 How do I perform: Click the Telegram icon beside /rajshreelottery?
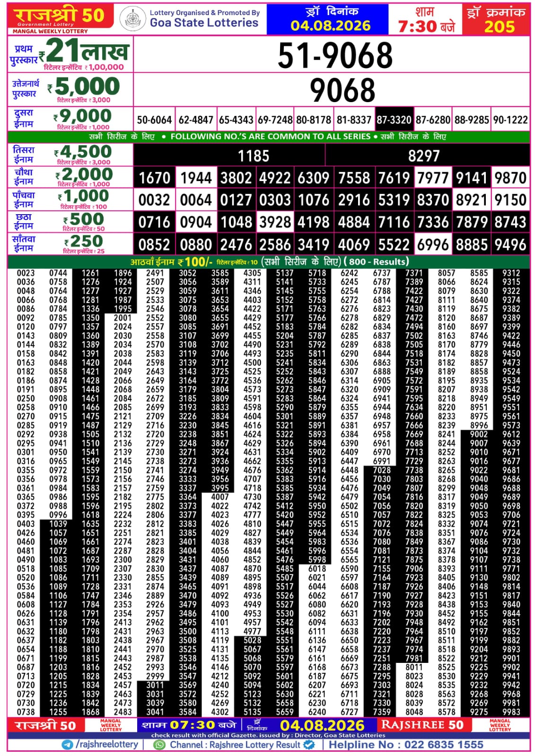click(68, 744)
